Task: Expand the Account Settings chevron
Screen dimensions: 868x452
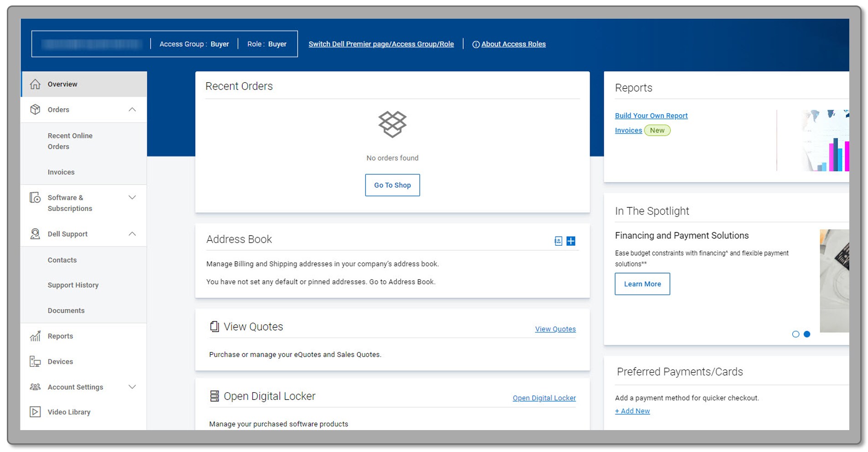Action: (x=132, y=387)
